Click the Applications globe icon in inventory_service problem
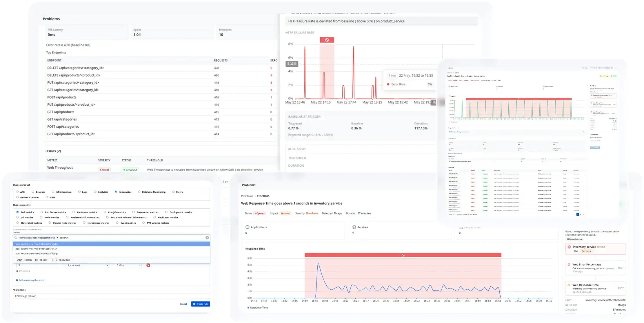Viewport: 644px width, 323px height. pyautogui.click(x=247, y=227)
